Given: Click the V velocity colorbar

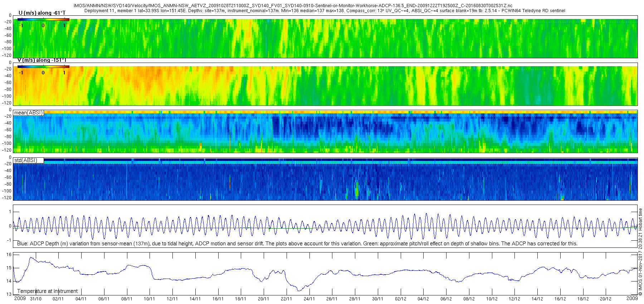Looking at the screenshot, I should [x=43, y=67].
